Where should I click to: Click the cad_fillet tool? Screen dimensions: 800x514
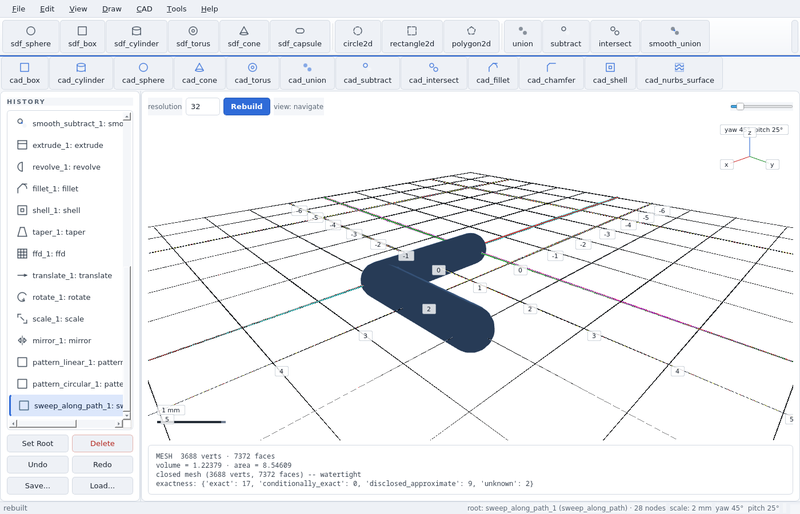tap(493, 74)
